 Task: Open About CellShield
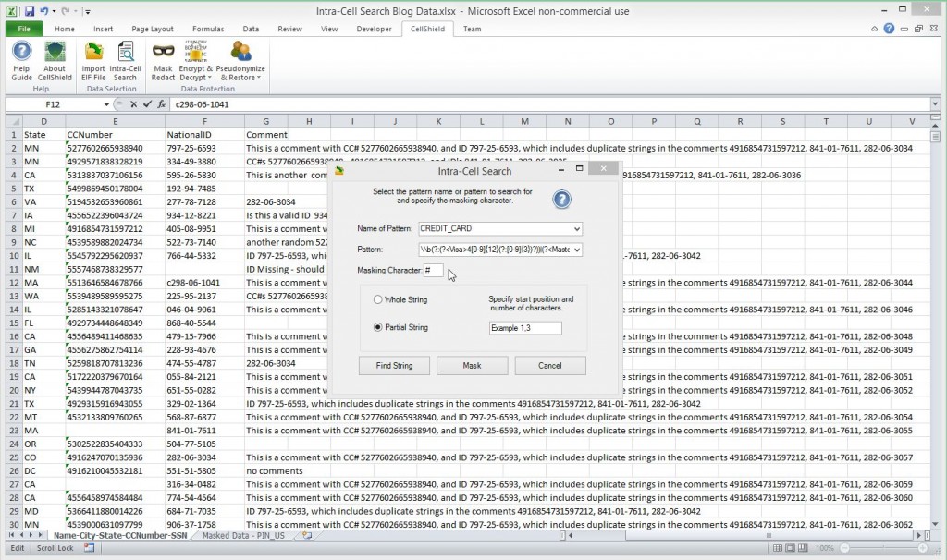(x=55, y=60)
